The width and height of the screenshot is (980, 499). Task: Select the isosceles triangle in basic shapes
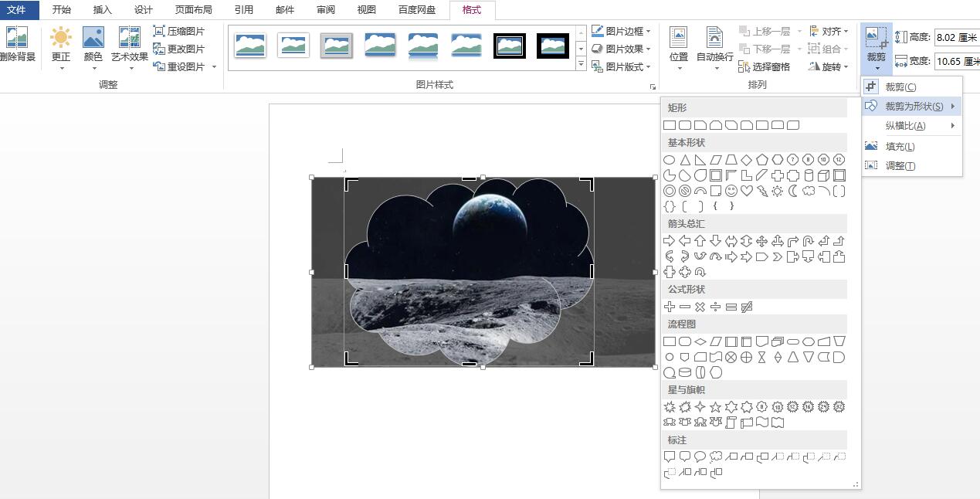click(685, 160)
